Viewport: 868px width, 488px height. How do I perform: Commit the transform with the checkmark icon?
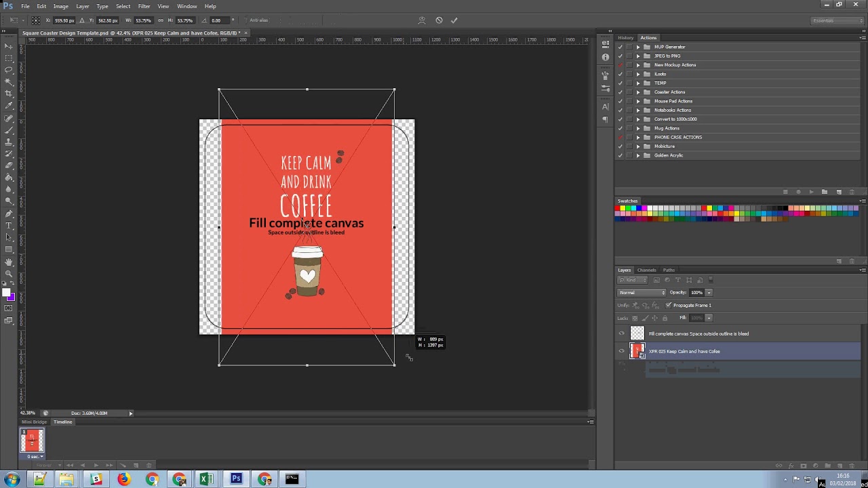(x=454, y=20)
